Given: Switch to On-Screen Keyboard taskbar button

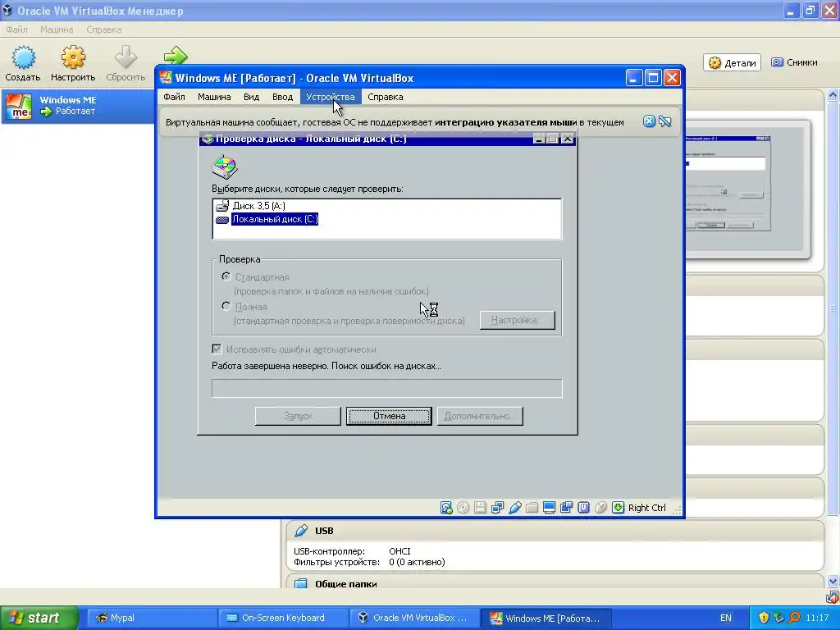Looking at the screenshot, I should coord(283,618).
